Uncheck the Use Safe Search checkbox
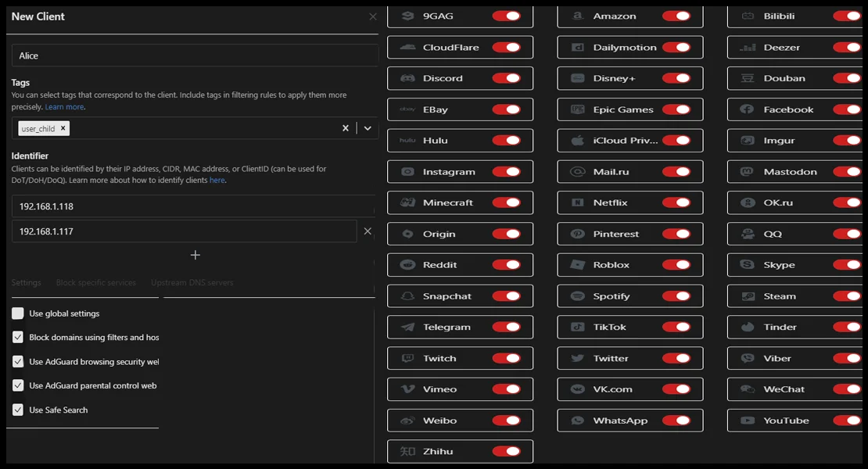The image size is (868, 469). click(18, 410)
